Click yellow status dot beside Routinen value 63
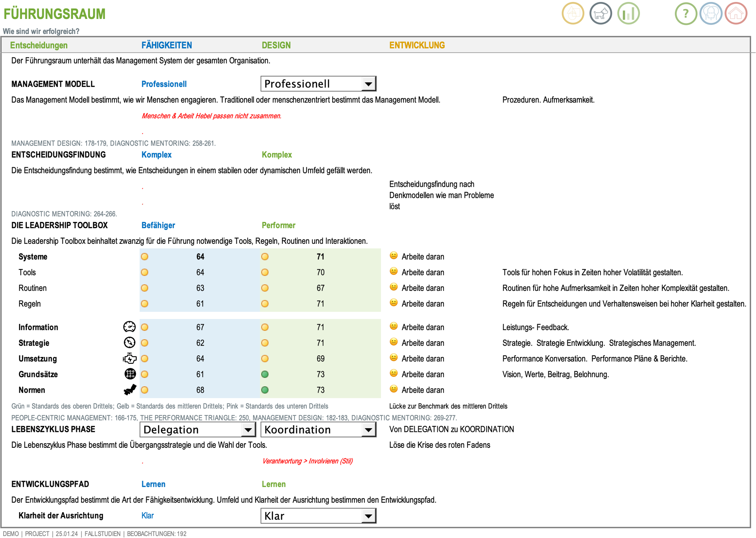This screenshot has height=538, width=756. 144,288
